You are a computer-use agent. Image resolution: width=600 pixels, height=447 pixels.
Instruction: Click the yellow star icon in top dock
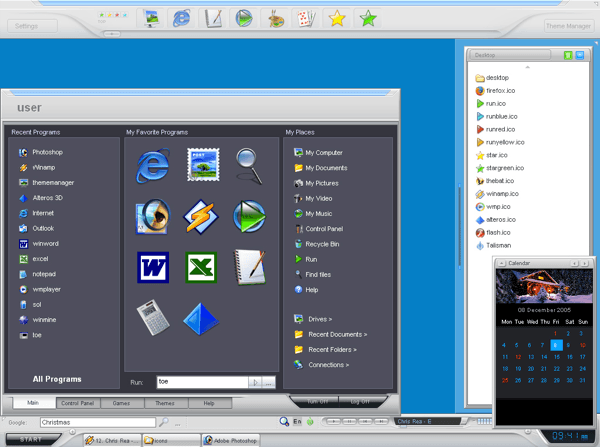tap(337, 18)
